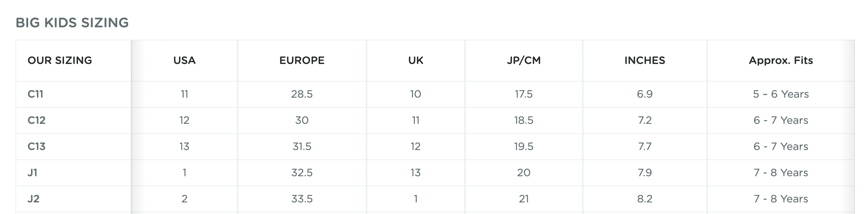The width and height of the screenshot is (868, 214).
Task: Select the JP/CM column header
Action: pos(524,60)
